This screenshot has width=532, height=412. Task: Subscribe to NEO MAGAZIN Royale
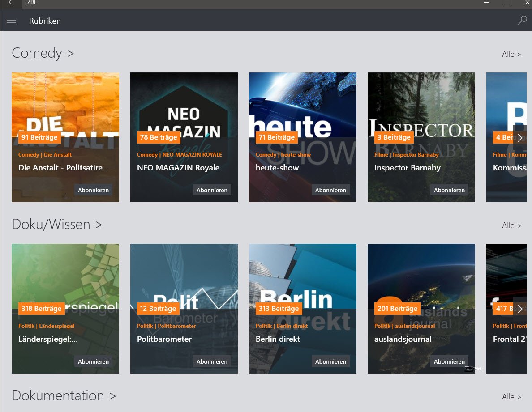[x=212, y=190]
